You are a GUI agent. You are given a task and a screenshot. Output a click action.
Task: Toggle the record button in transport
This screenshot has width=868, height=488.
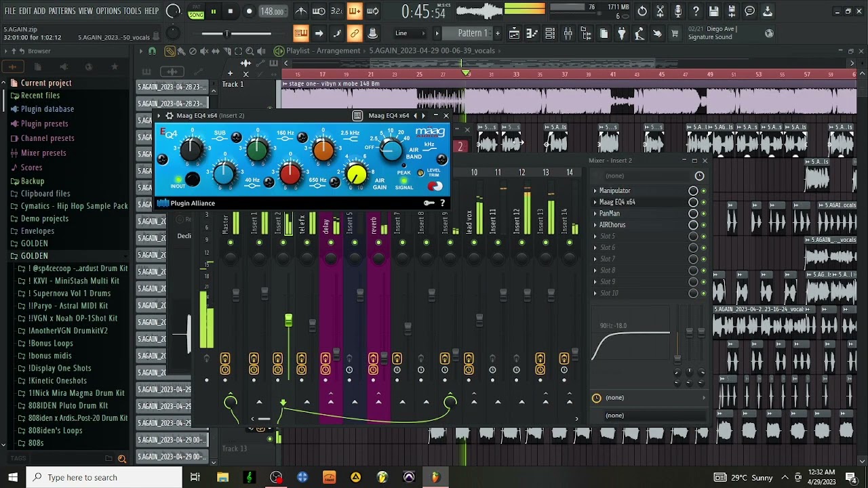(249, 11)
